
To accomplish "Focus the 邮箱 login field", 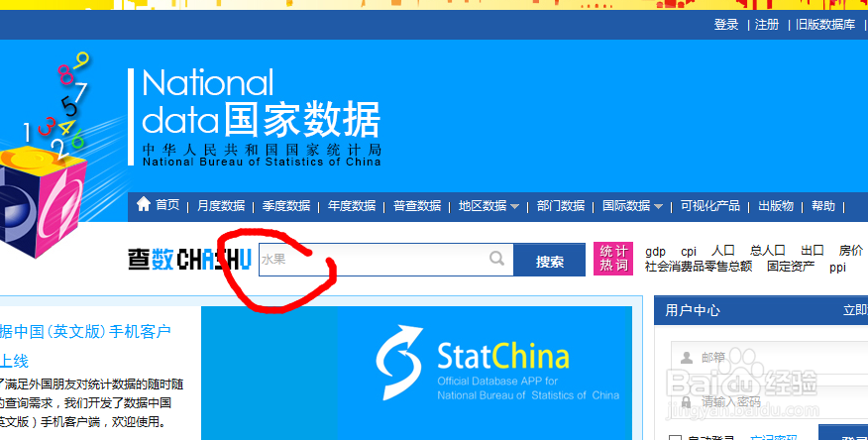I will pyautogui.click(x=770, y=358).
